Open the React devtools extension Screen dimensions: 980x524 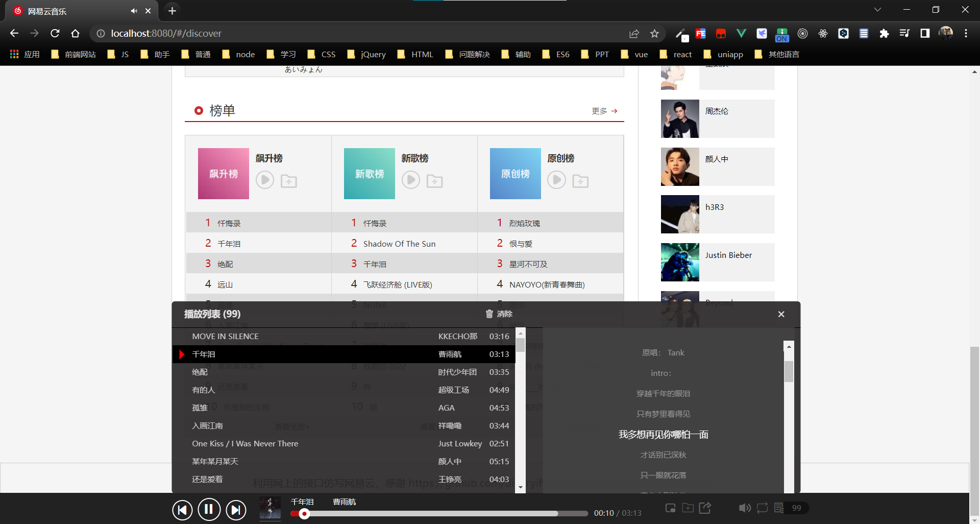[x=823, y=33]
